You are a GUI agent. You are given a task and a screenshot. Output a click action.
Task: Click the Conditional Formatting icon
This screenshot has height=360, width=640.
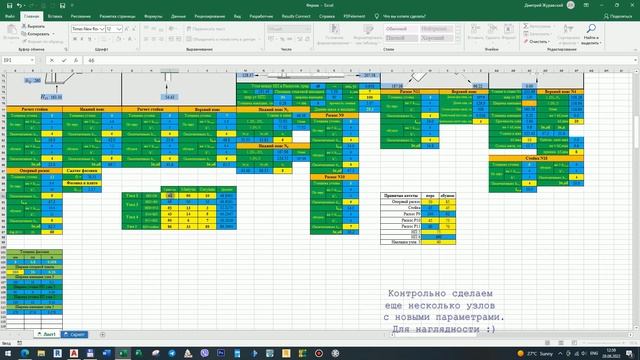pos(334,29)
